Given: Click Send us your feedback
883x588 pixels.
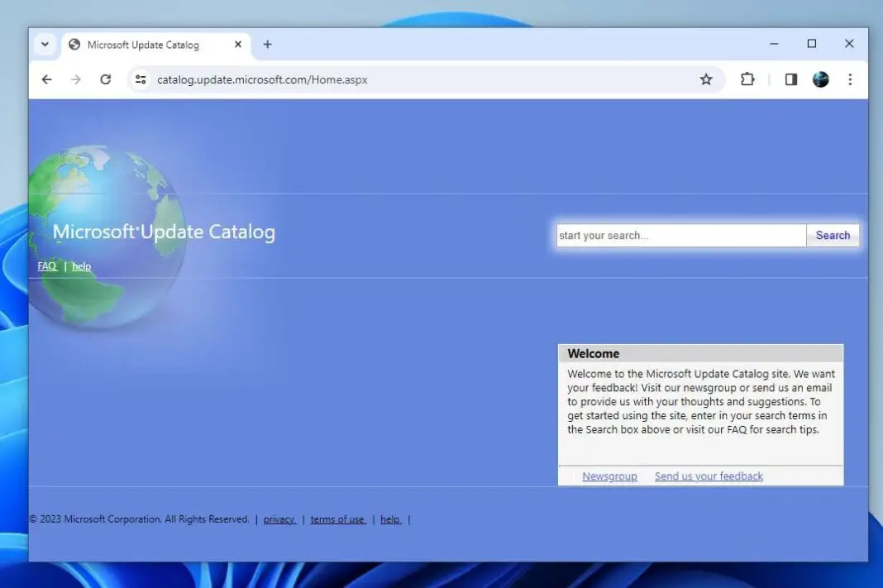Looking at the screenshot, I should pos(708,476).
